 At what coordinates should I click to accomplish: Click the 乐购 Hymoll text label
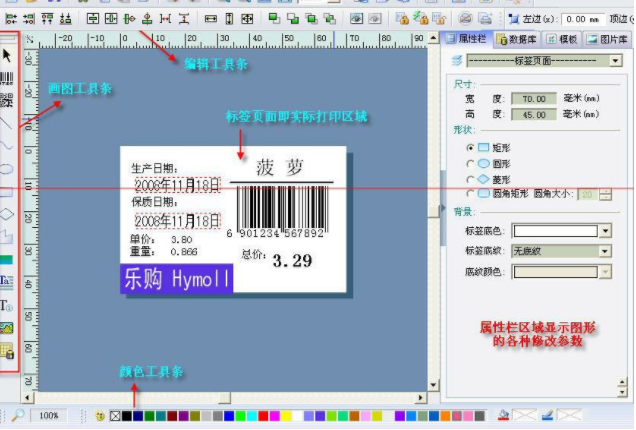pos(176,278)
